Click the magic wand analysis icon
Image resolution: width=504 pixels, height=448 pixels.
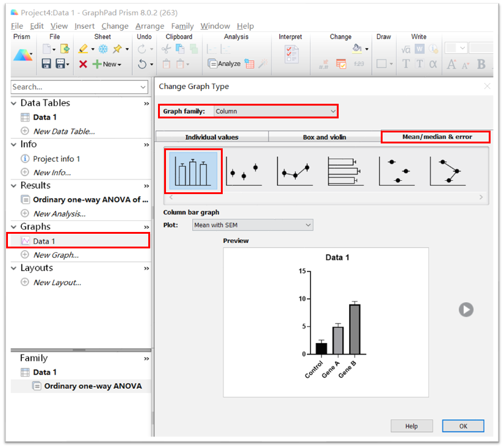tap(263, 63)
